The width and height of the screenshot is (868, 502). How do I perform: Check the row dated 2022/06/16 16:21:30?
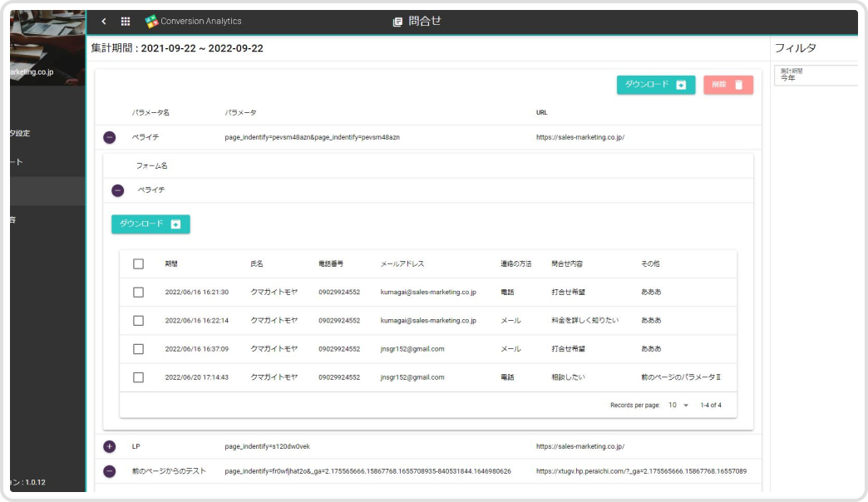(139, 292)
